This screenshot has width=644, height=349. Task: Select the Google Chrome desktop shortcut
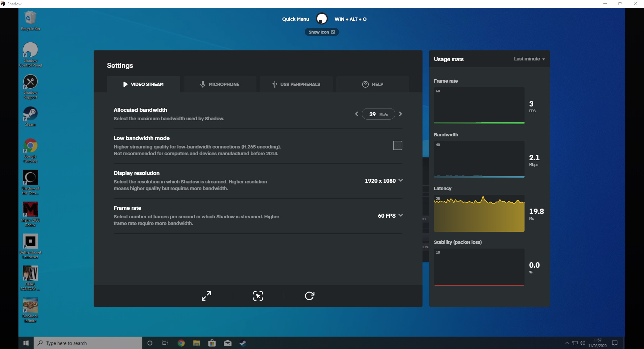[x=30, y=150]
